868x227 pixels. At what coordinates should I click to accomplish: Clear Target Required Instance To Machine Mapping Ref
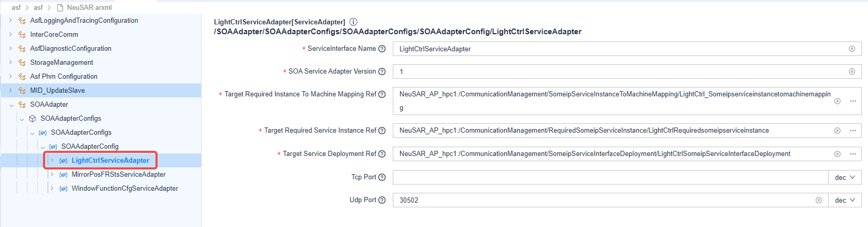click(x=837, y=101)
